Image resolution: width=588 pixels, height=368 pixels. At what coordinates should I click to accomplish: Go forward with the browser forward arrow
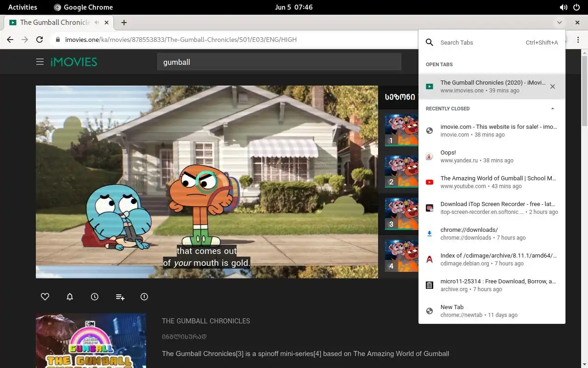[x=25, y=40]
